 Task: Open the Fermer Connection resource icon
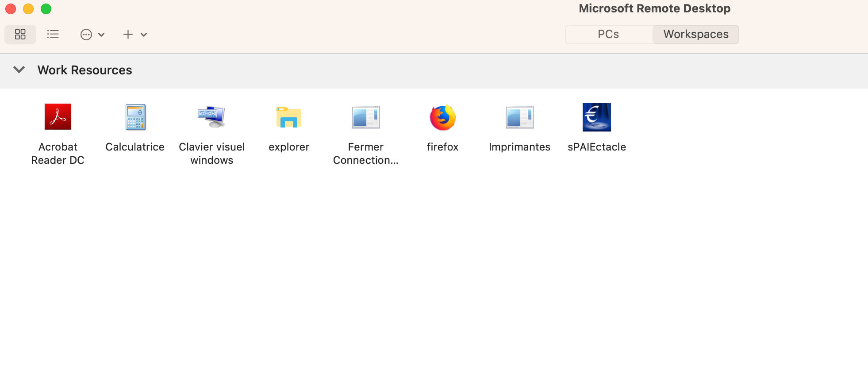(x=366, y=117)
